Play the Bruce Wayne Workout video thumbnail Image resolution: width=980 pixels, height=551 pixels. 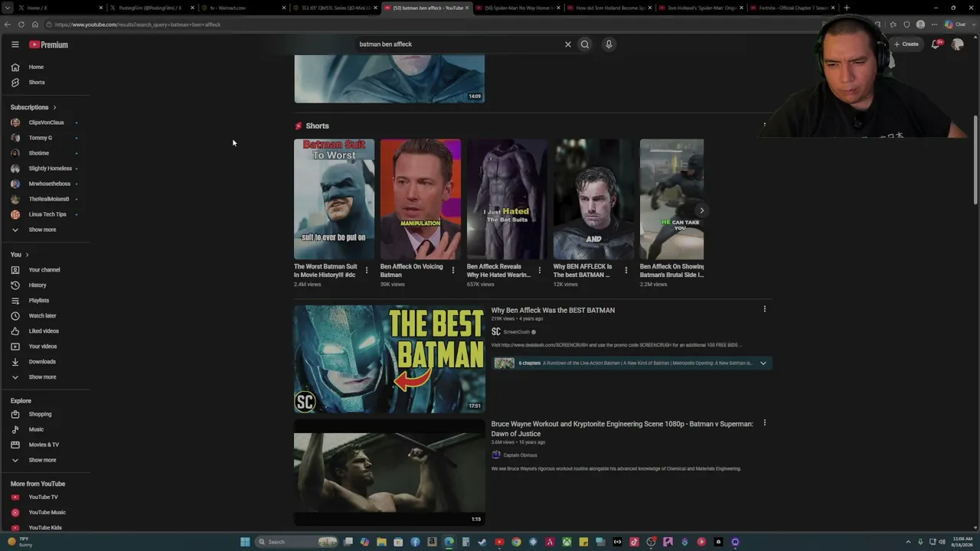[389, 471]
